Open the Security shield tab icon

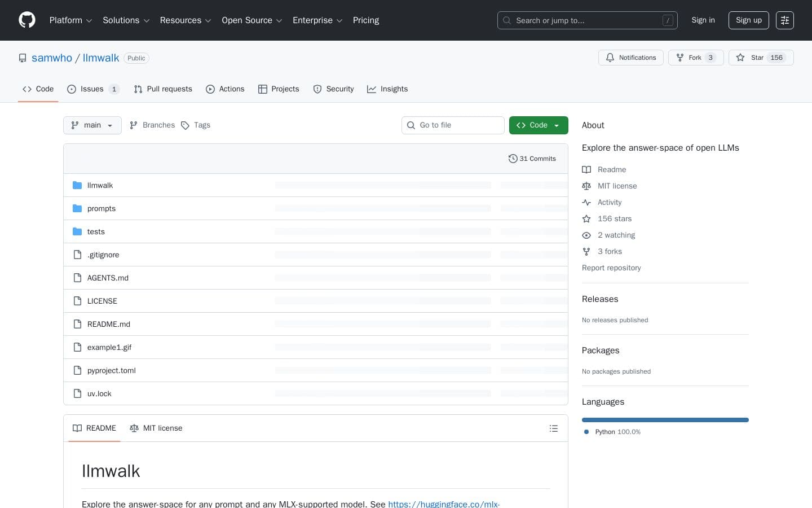[x=317, y=89]
